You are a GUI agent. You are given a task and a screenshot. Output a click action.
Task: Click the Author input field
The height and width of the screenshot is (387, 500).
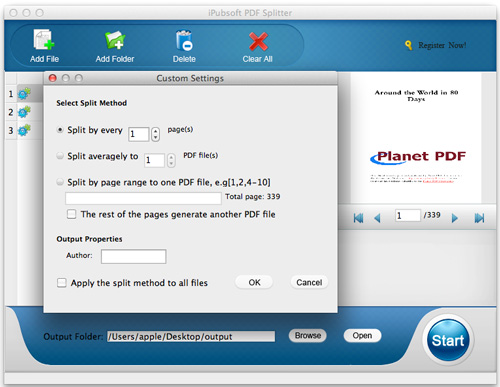click(134, 256)
